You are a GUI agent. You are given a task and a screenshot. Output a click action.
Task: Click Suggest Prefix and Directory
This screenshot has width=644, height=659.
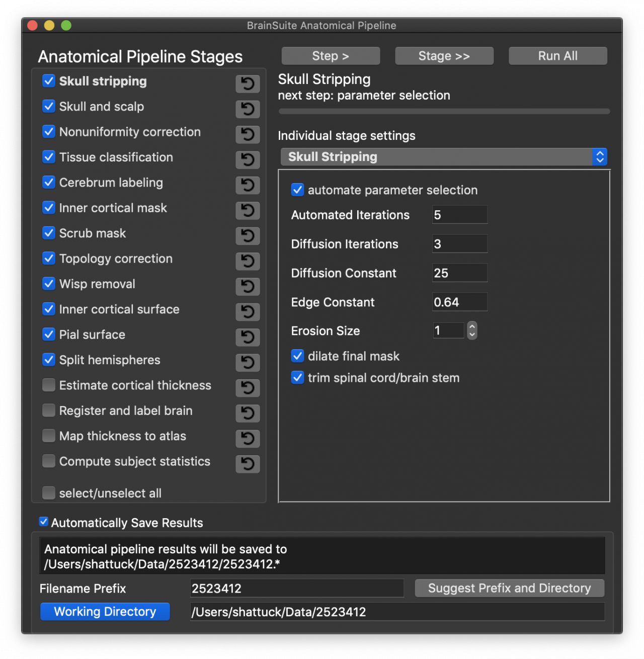(509, 588)
